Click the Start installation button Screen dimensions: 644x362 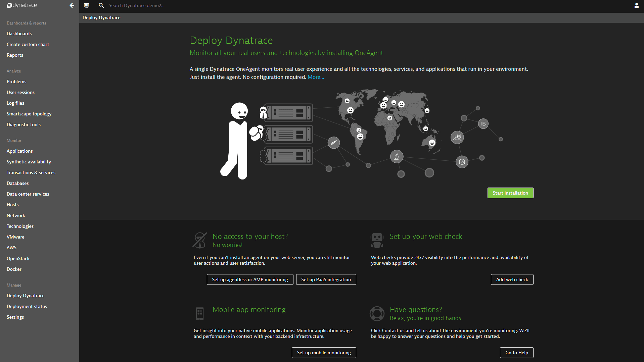point(510,193)
